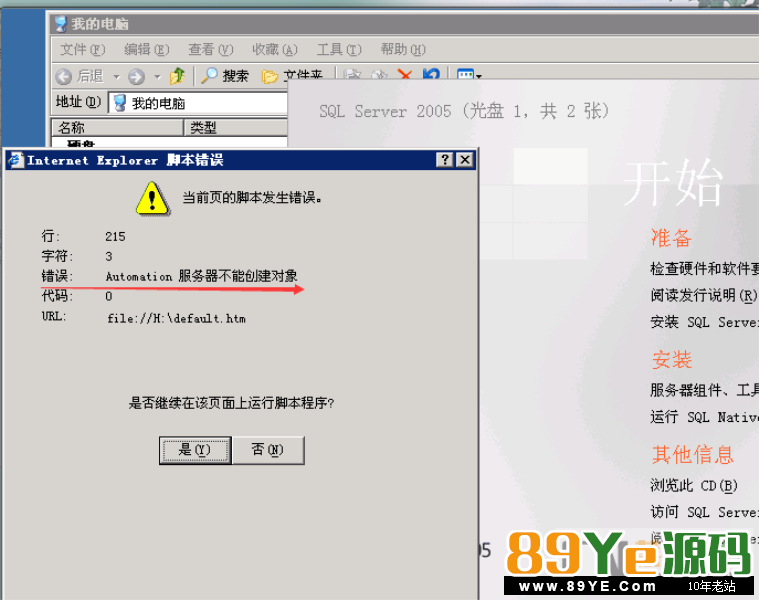Click the SQL Server 2005 disc title text
This screenshot has height=600, width=759.
464,111
